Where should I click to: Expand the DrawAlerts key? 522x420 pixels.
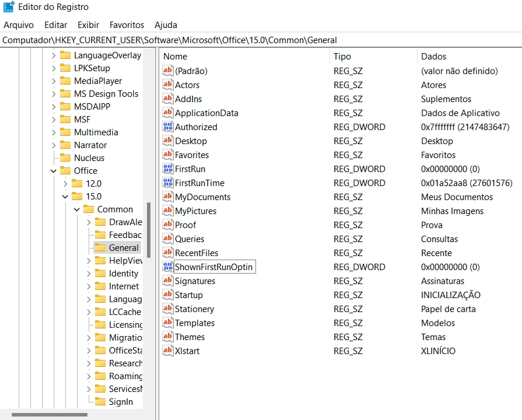(89, 222)
